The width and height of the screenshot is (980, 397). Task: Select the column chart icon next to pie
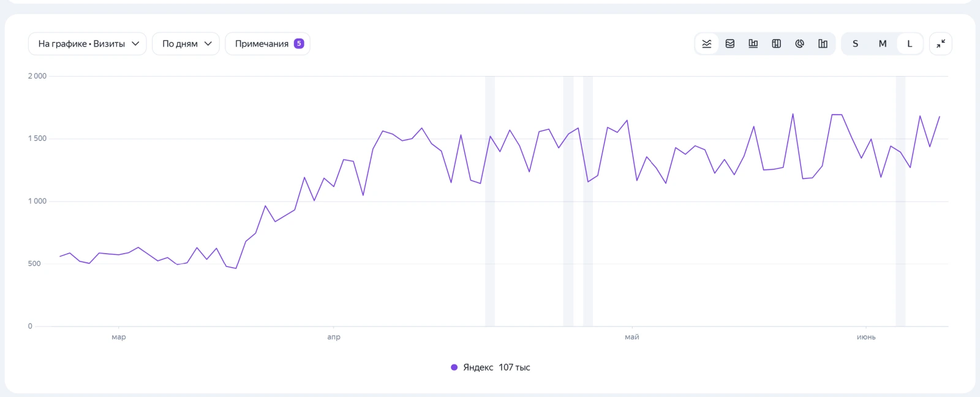[823, 43]
